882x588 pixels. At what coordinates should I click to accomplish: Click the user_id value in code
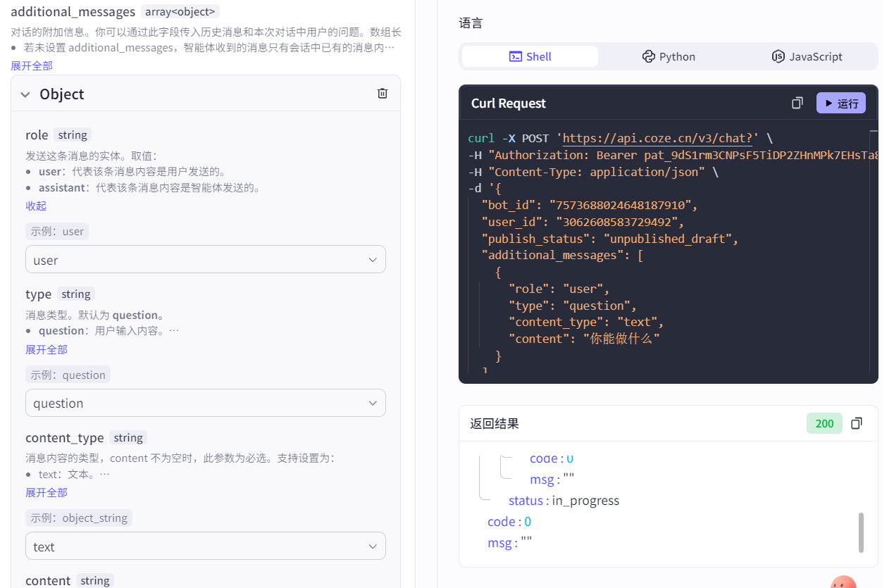[616, 222]
